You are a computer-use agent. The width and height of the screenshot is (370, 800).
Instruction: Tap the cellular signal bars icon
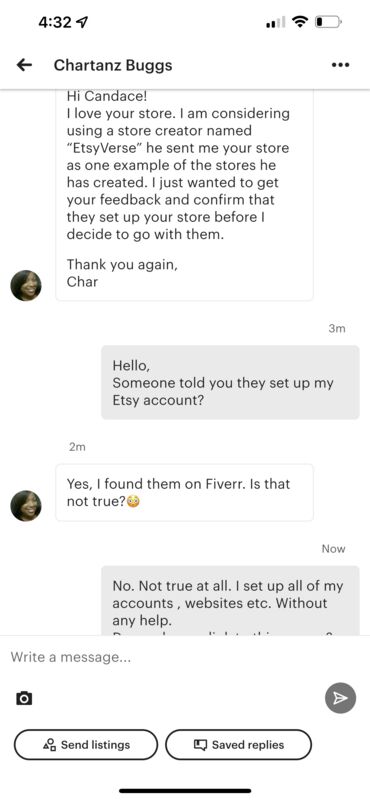(276, 23)
